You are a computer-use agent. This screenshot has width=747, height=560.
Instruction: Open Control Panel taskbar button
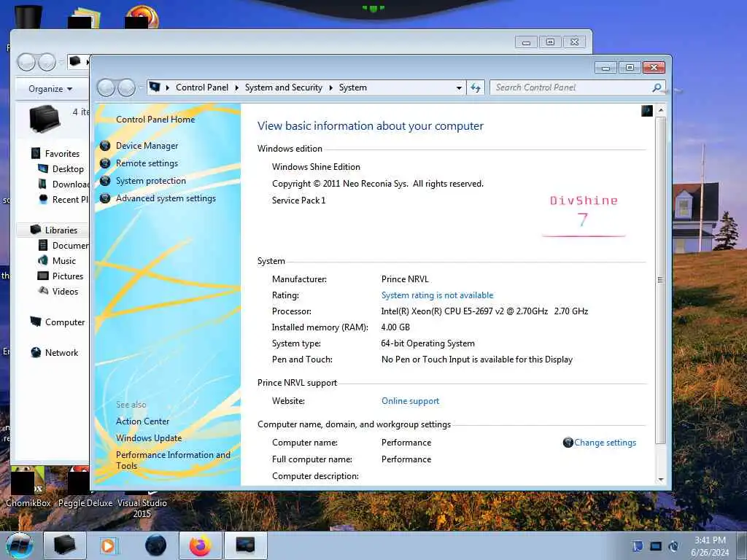(x=245, y=545)
